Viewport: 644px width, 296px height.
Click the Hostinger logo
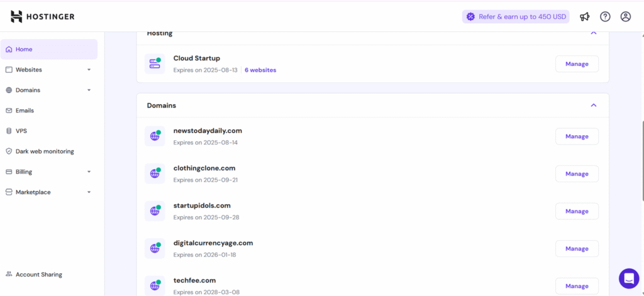(43, 16)
